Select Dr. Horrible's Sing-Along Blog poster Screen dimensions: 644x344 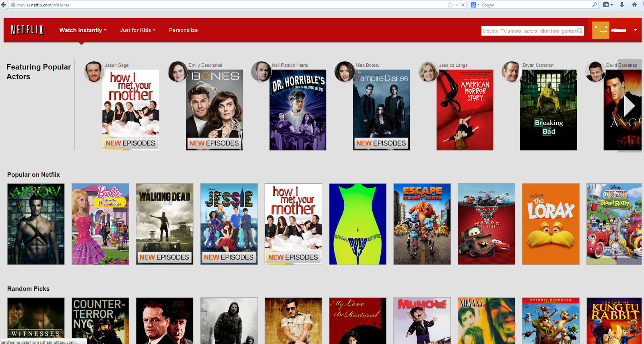click(x=298, y=110)
